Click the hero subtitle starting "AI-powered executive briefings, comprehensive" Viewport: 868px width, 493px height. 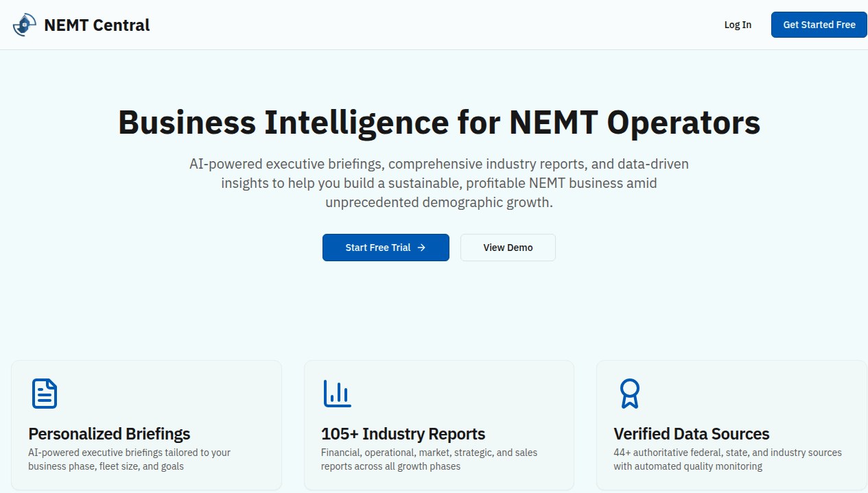[439, 184]
